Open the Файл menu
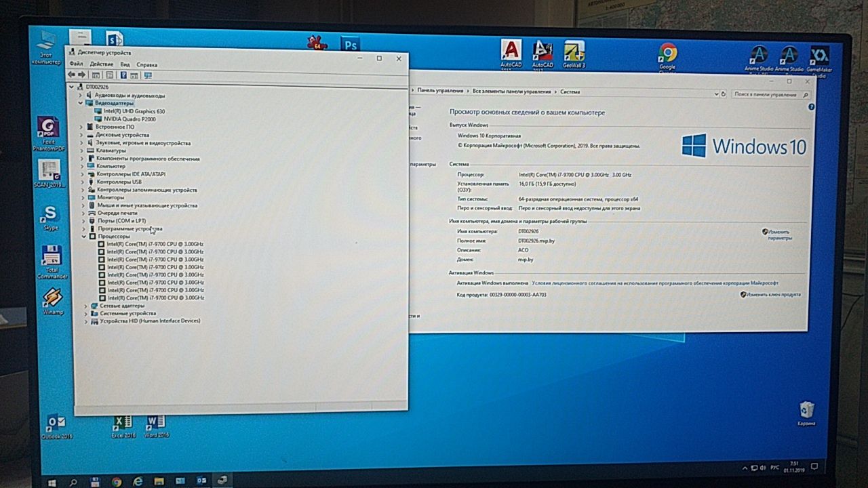This screenshot has width=868, height=488. pos(76,64)
